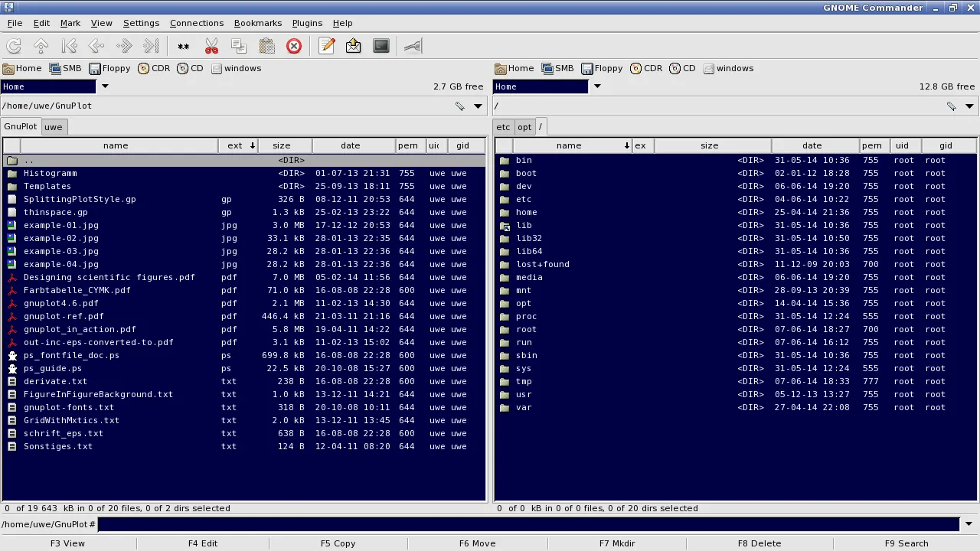Start a search with F9 Search
The image size is (980, 551).
point(906,543)
